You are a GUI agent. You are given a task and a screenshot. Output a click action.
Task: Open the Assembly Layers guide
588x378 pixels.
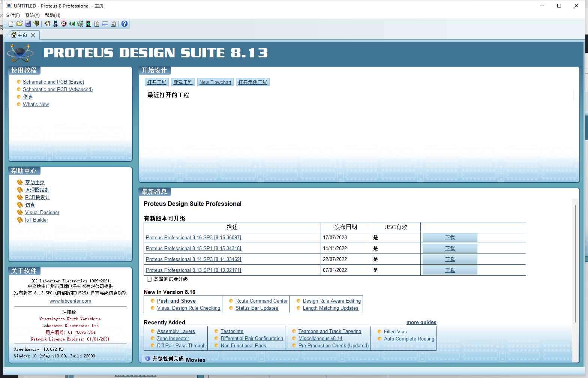coord(176,331)
